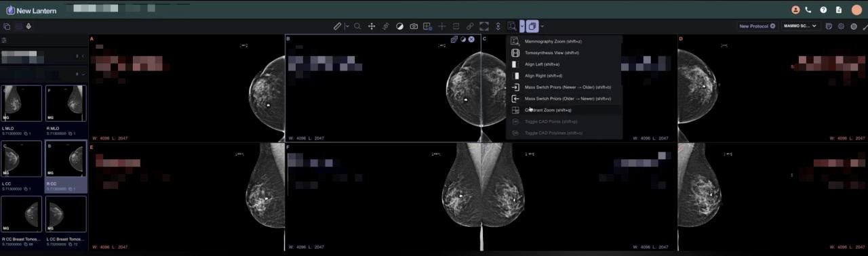This screenshot has width=868, height=256.
Task: Select the L CC series thumbnail
Action: [22, 160]
